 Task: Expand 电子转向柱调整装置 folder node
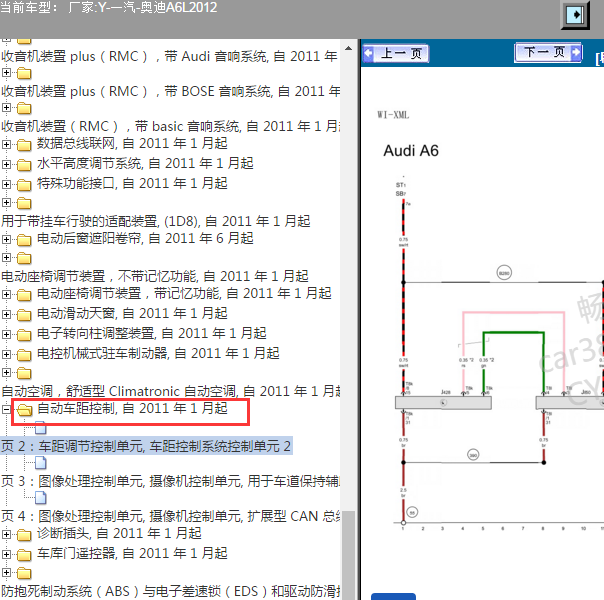(6, 335)
